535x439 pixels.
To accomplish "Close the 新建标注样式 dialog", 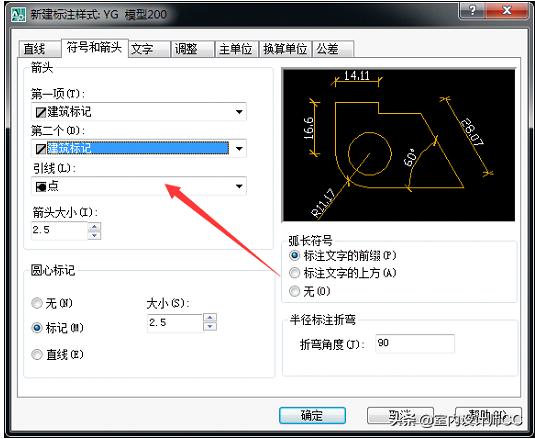I will 507,10.
